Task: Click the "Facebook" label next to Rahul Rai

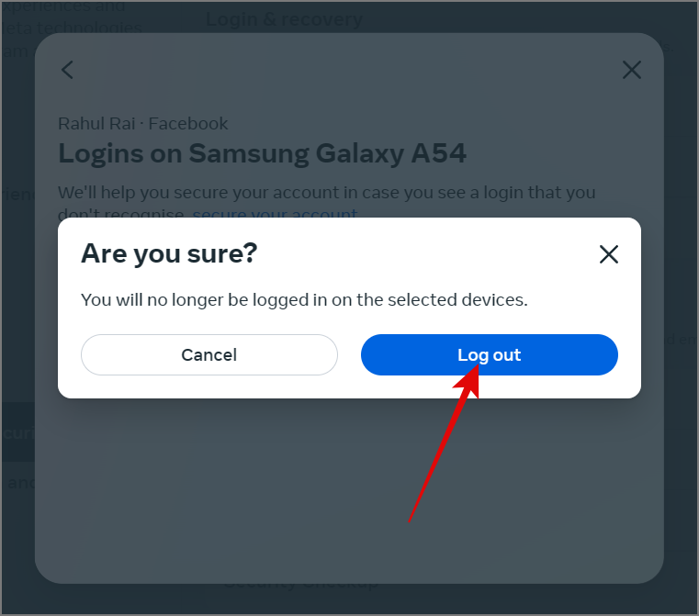Action: pyautogui.click(x=187, y=123)
